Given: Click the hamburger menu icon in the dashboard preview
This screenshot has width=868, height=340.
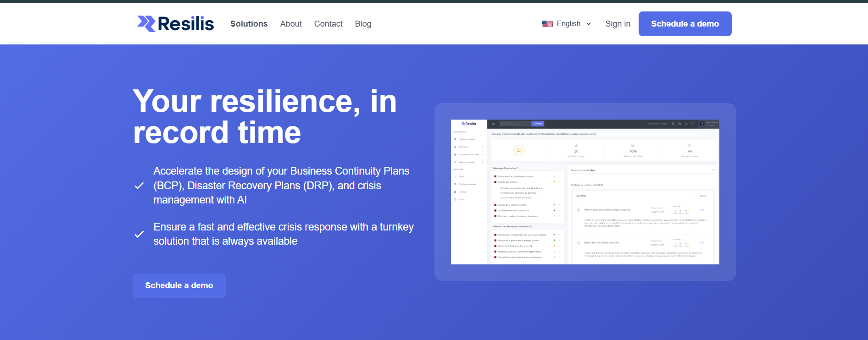Looking at the screenshot, I should [493, 124].
